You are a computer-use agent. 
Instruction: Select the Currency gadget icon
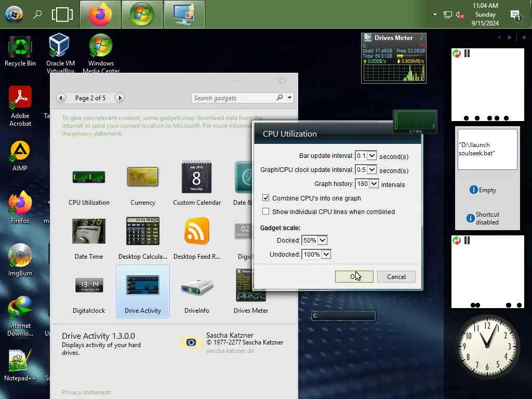click(142, 177)
